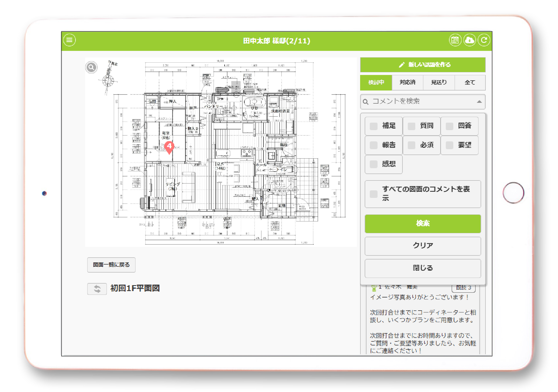The height and width of the screenshot is (392, 558).
Task: Click the magnifier zoom icon on floor plan
Action: click(x=91, y=67)
